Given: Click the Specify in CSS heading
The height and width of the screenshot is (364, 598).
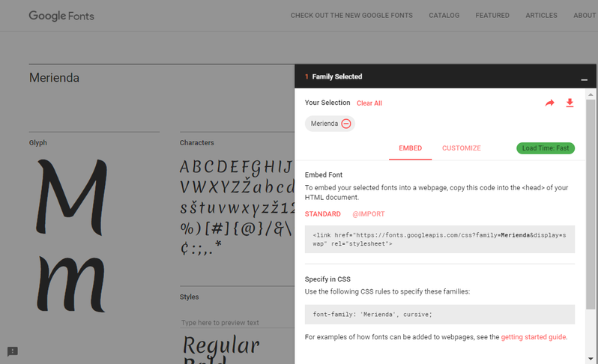Looking at the screenshot, I should click(327, 279).
